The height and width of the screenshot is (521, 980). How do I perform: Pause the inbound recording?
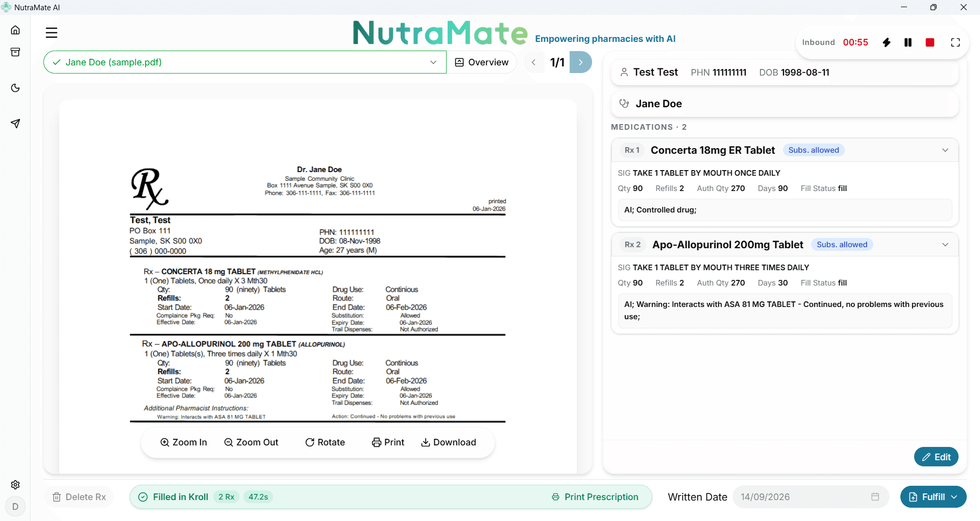908,42
